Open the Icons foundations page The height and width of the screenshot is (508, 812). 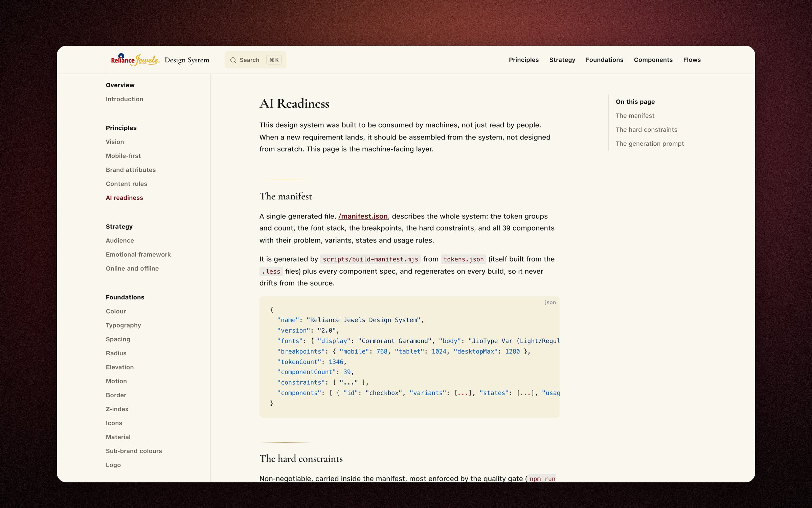tap(114, 423)
